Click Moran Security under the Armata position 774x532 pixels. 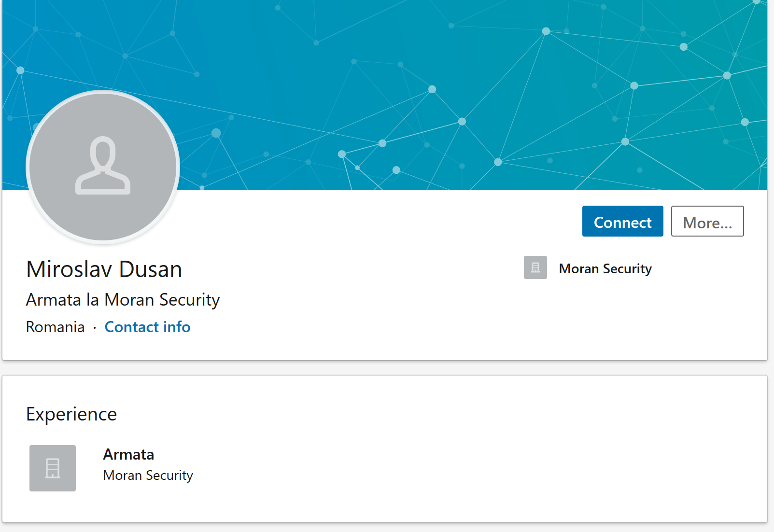pos(148,476)
